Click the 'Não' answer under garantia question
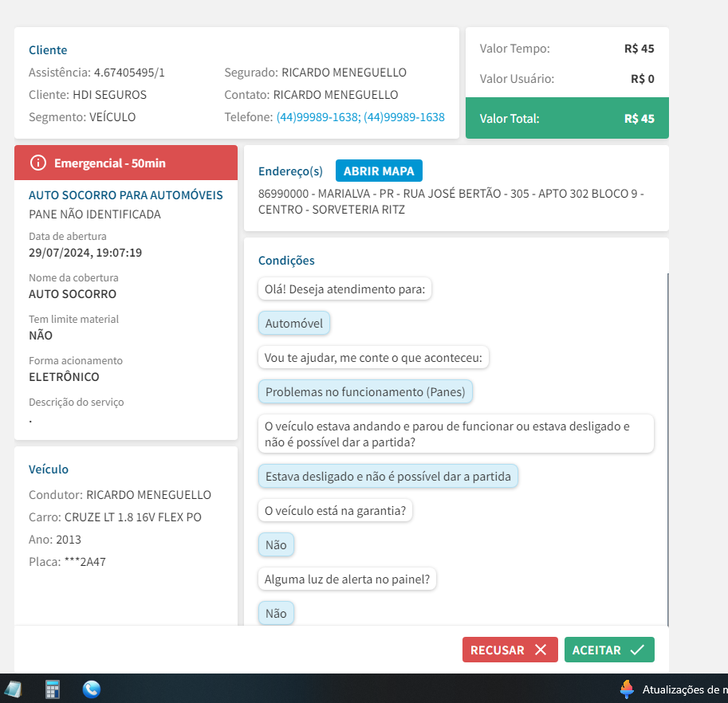728x703 pixels. click(276, 545)
